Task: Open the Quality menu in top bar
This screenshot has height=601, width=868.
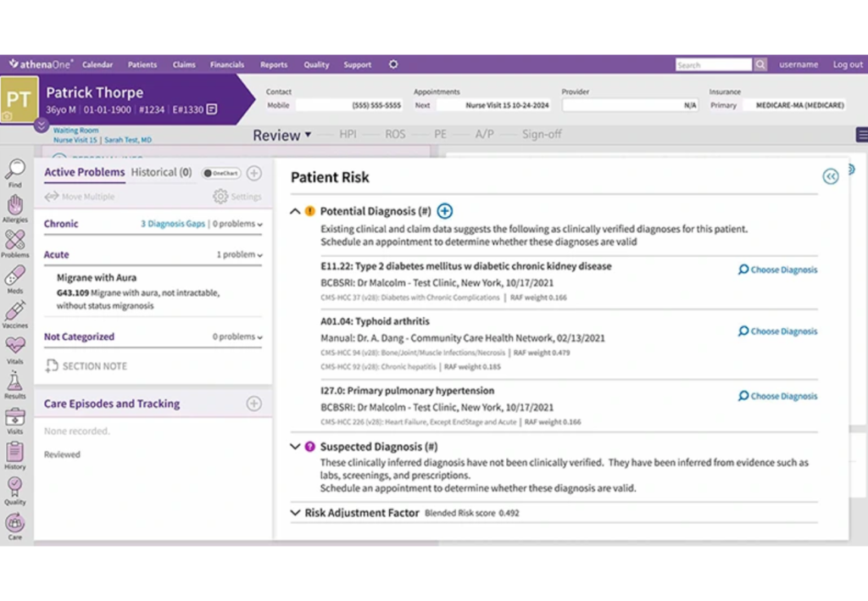Action: click(x=316, y=64)
